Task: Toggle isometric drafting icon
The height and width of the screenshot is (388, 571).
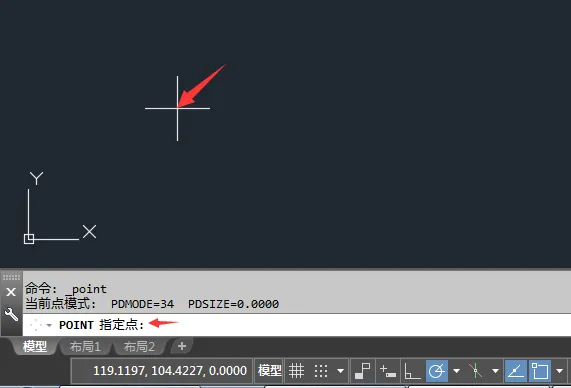Action: point(476,371)
